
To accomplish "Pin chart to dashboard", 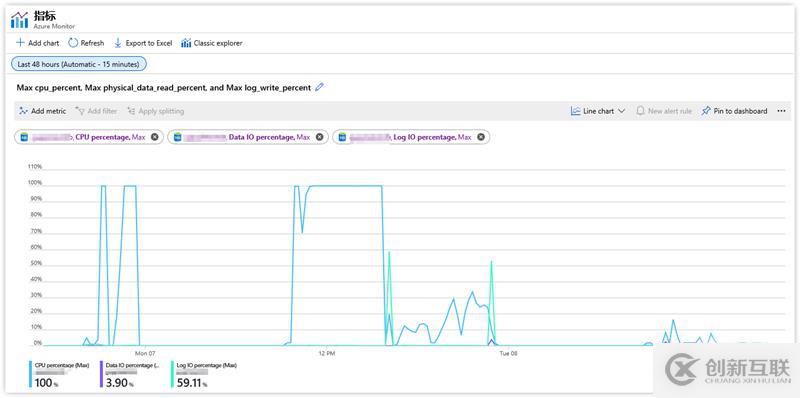I will [x=734, y=111].
